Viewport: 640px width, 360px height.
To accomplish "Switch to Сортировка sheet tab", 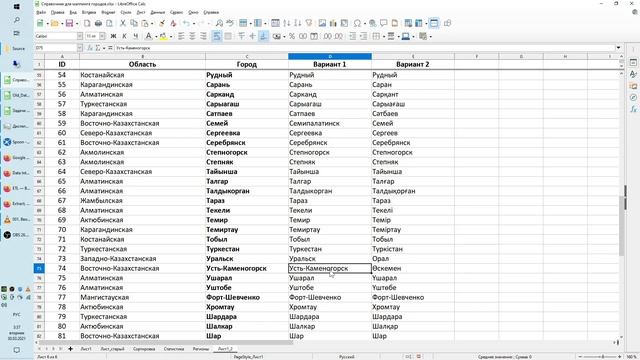I will 144,349.
